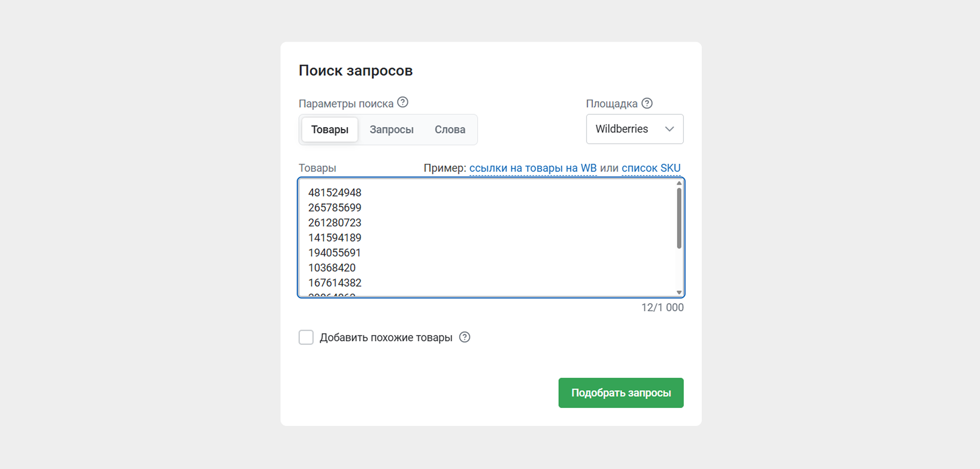Click the chevron arrow in Wildberries selector
This screenshot has width=980, height=469.
click(x=669, y=129)
